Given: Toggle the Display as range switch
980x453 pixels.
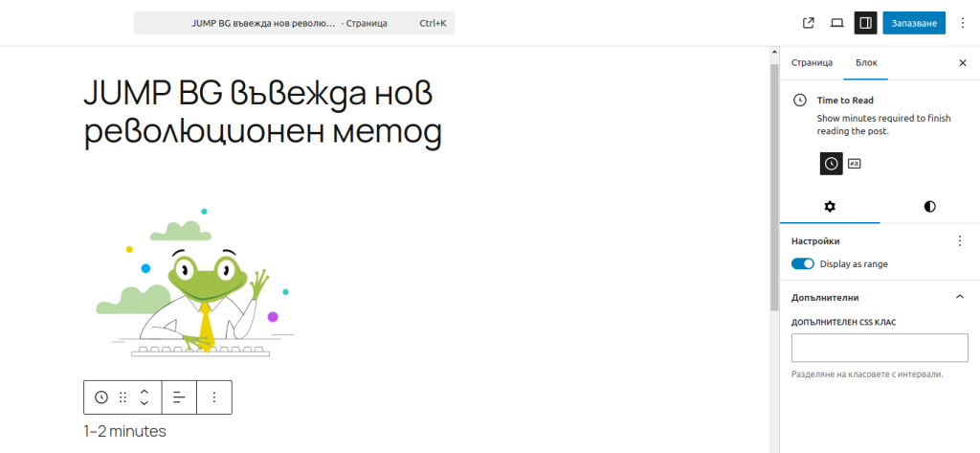Looking at the screenshot, I should coord(802,263).
